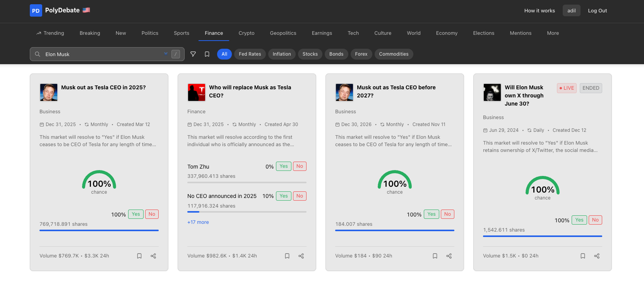Click the slash shortcut key icon in search
The width and height of the screenshot is (644, 283).
point(176,54)
